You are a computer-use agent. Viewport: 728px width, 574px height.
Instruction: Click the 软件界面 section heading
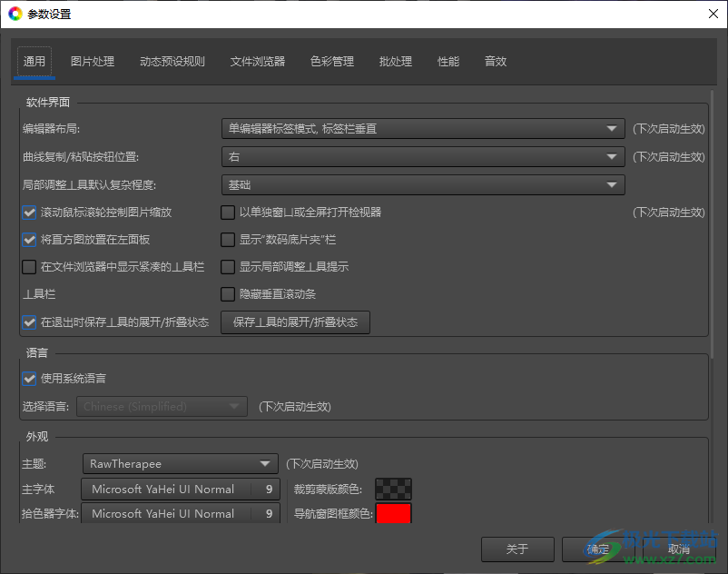[48, 103]
